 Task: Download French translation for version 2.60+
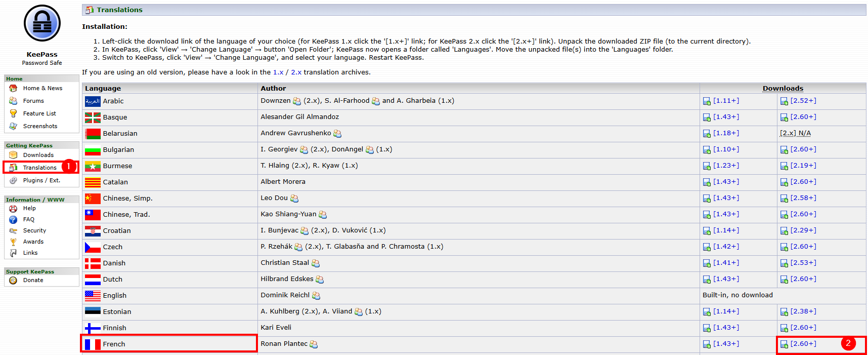coord(803,344)
